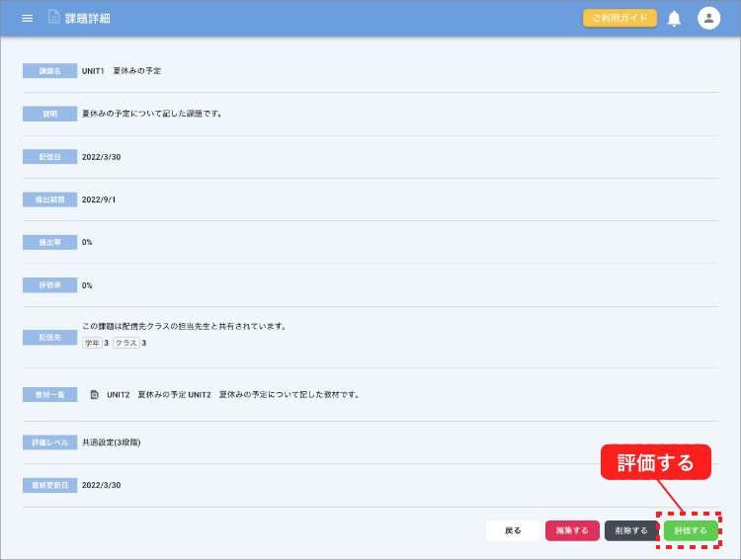Screen dimensions: 741x560
Task: Open the notifications bell
Action: 674,19
